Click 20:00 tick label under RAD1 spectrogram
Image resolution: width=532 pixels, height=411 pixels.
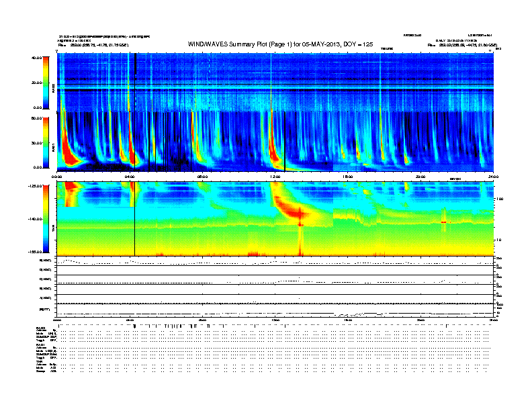click(420, 177)
